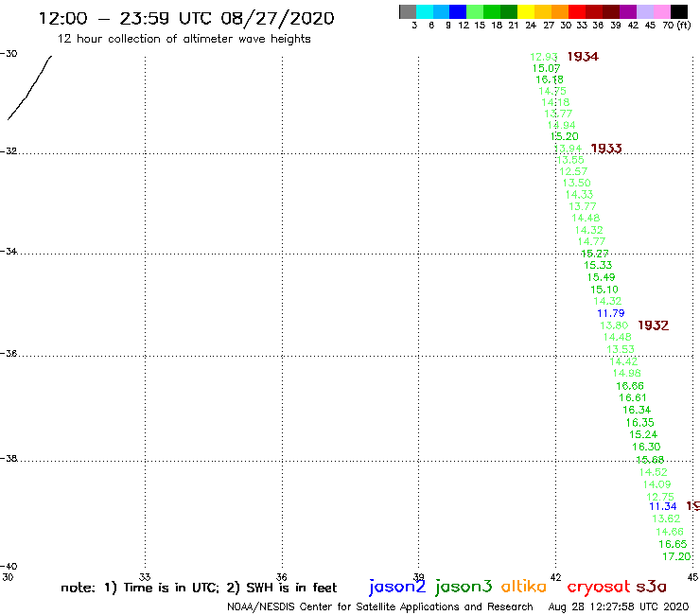Image resolution: width=700 pixels, height=615 pixels.
Task: Click the 14.09 wave height value
Action: pos(656,484)
